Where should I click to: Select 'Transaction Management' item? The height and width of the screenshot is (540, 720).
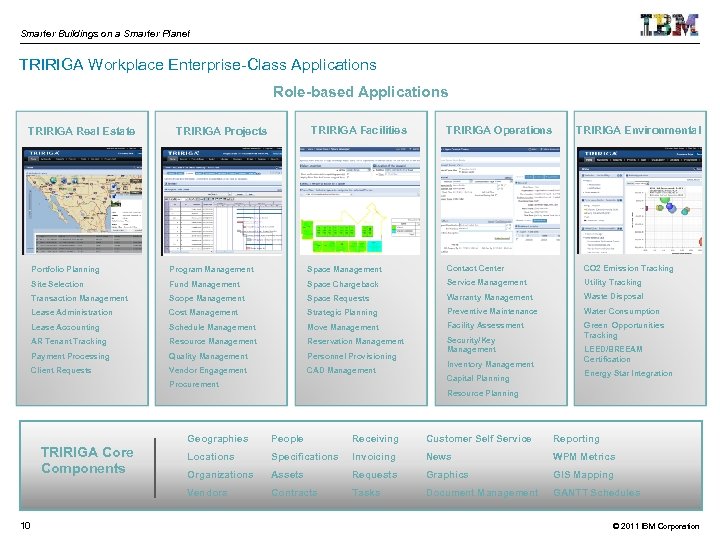(x=79, y=298)
